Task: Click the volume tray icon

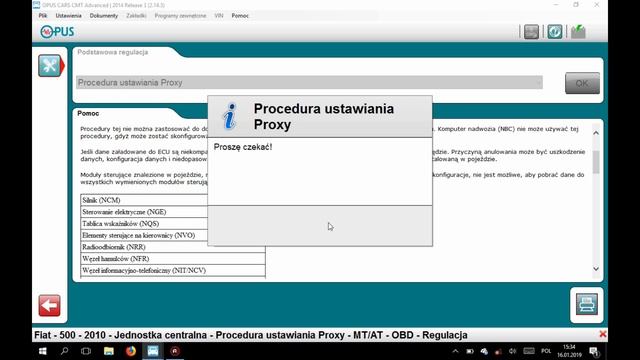Action: (513, 351)
